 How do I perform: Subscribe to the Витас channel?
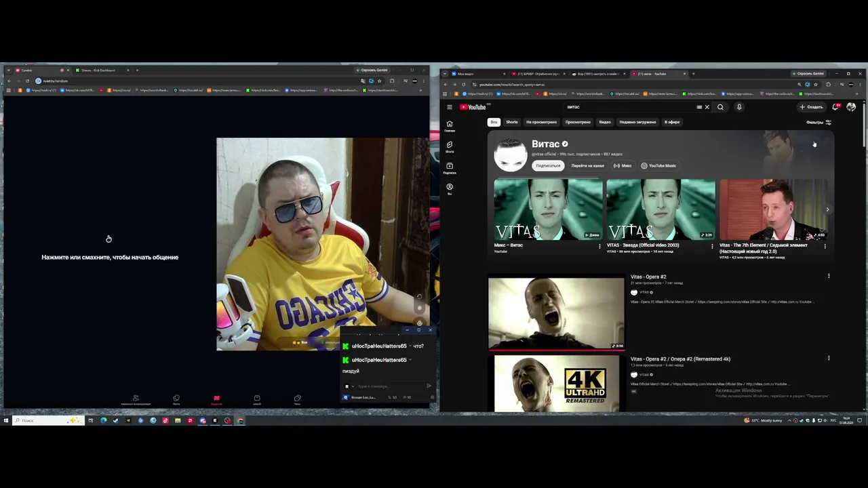(548, 165)
